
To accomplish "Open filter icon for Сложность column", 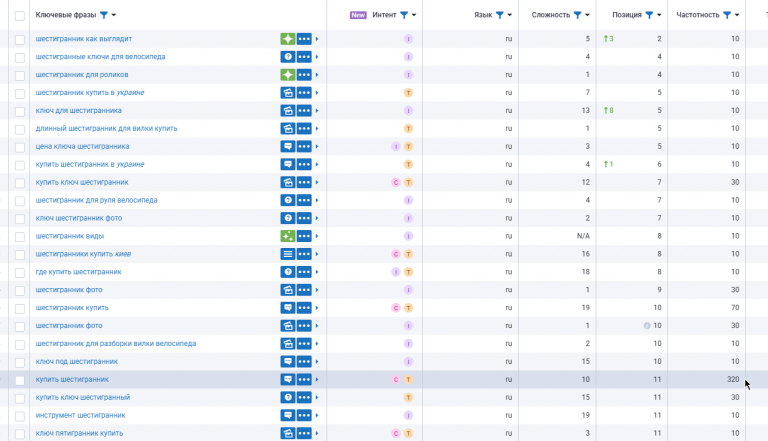I will click(577, 15).
